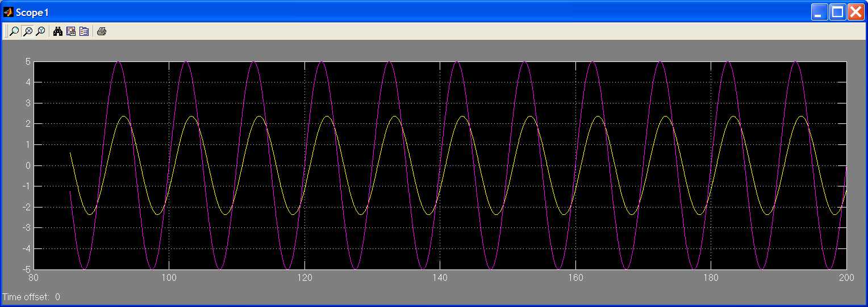Close the Scope1 window

click(856, 12)
